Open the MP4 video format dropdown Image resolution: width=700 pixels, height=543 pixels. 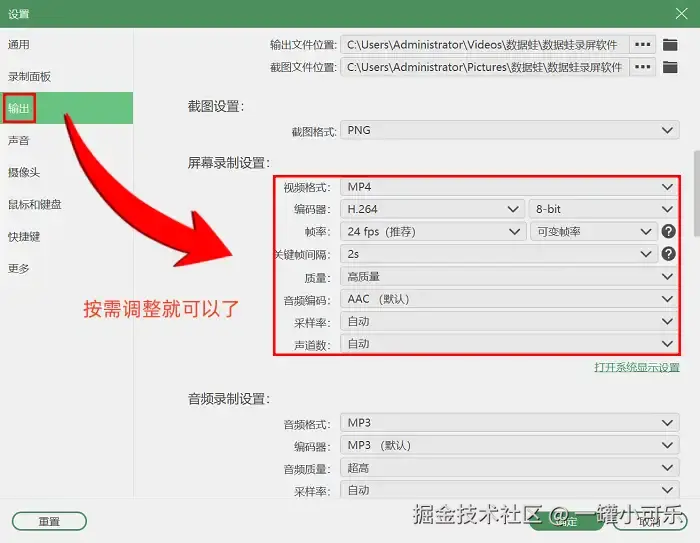tap(510, 187)
